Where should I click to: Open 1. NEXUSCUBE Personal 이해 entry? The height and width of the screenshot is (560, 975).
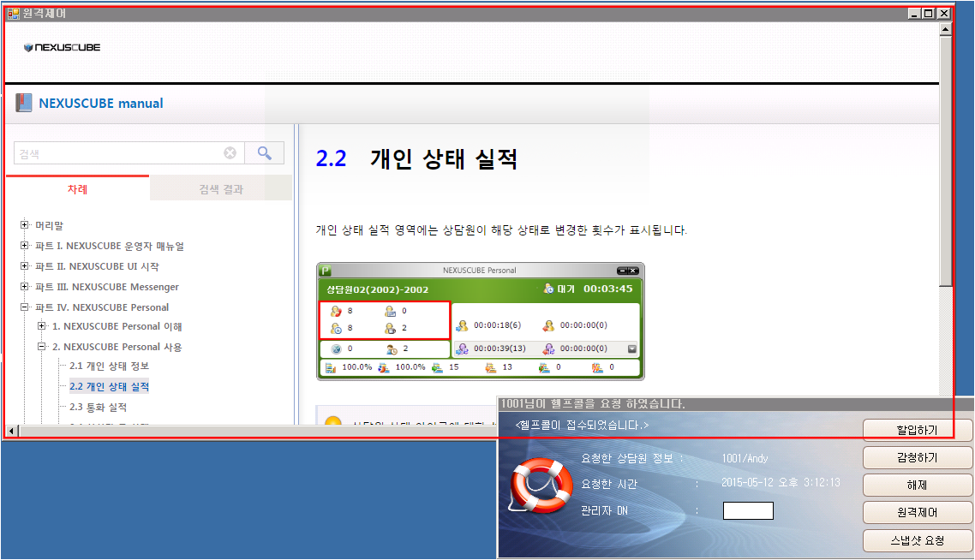(117, 326)
